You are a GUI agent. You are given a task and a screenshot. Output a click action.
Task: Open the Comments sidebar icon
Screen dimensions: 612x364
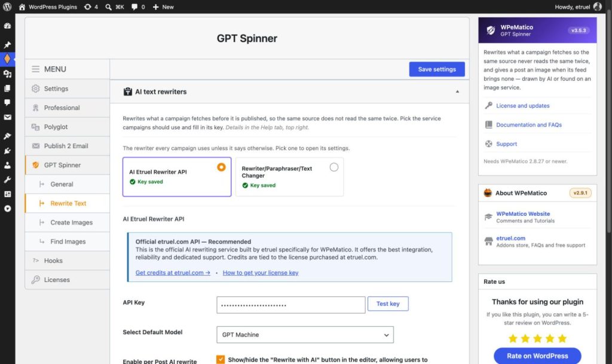click(x=7, y=103)
